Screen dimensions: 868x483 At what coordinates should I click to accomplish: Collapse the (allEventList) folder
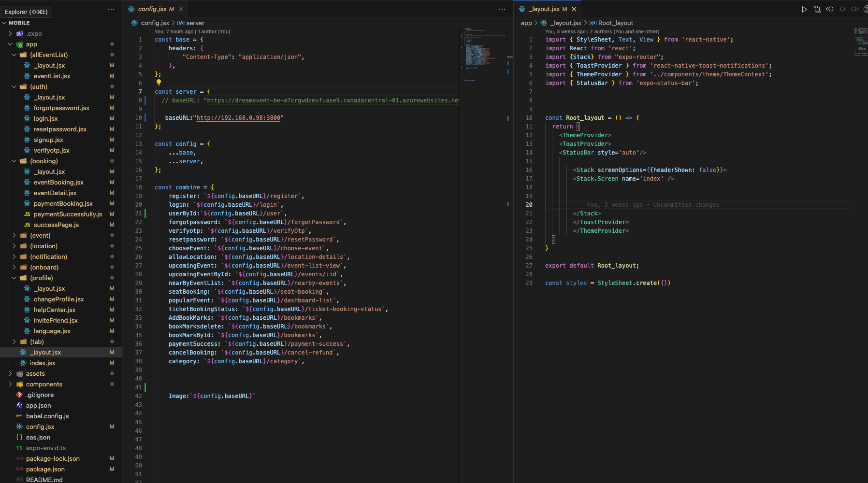(x=14, y=55)
